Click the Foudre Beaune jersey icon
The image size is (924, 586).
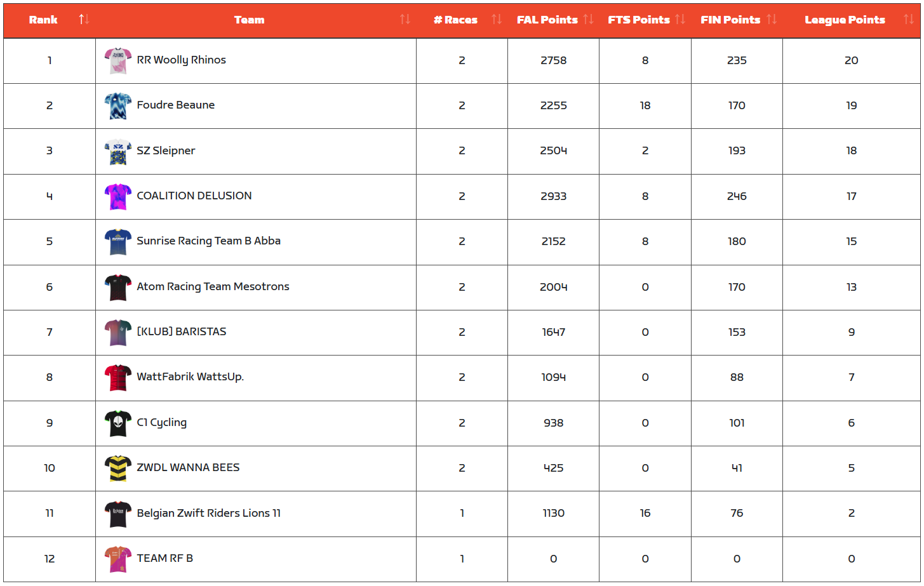(117, 106)
